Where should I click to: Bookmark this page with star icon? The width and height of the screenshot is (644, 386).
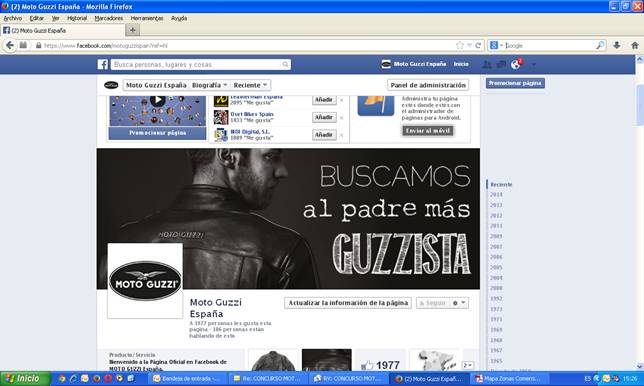coord(460,45)
